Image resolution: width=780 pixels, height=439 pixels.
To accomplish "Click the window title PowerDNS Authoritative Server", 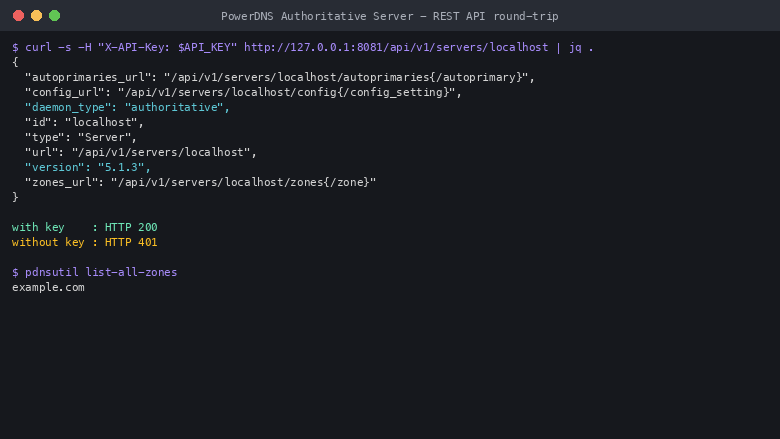I will [390, 16].
